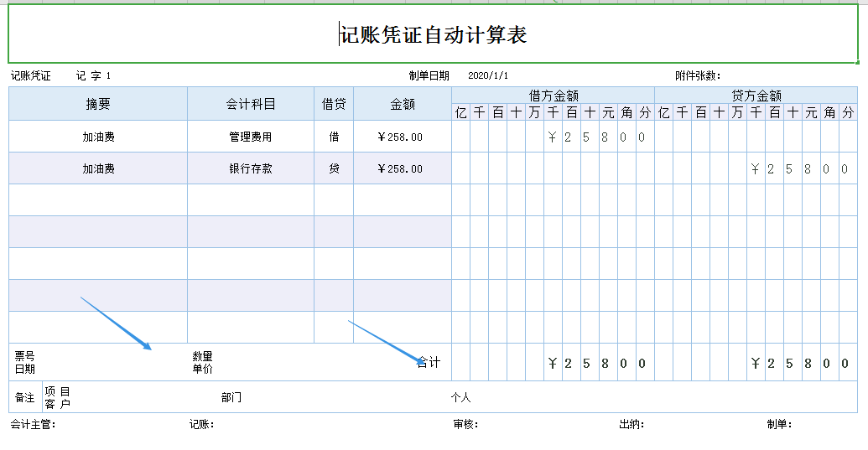Select the 管理费用 account cell

pyautogui.click(x=251, y=137)
